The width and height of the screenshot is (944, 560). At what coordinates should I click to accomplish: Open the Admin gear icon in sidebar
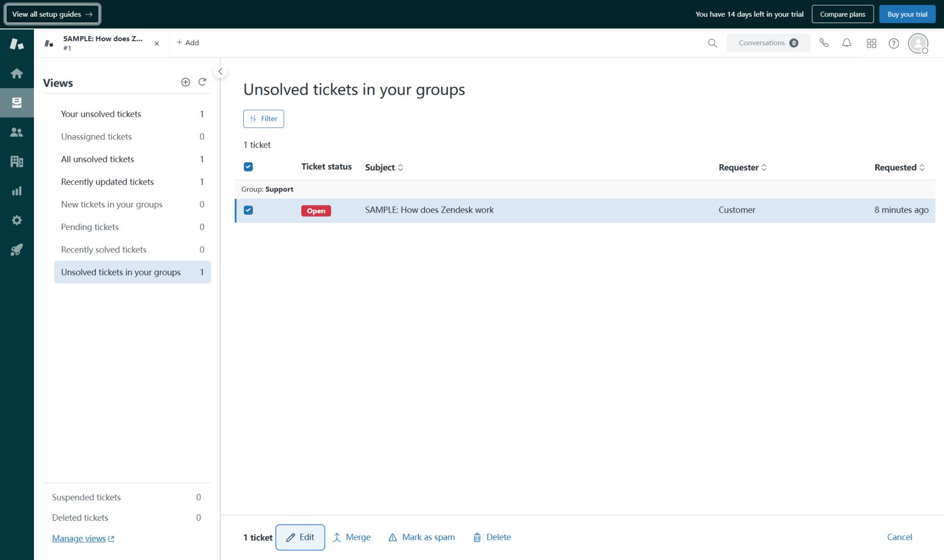17,220
